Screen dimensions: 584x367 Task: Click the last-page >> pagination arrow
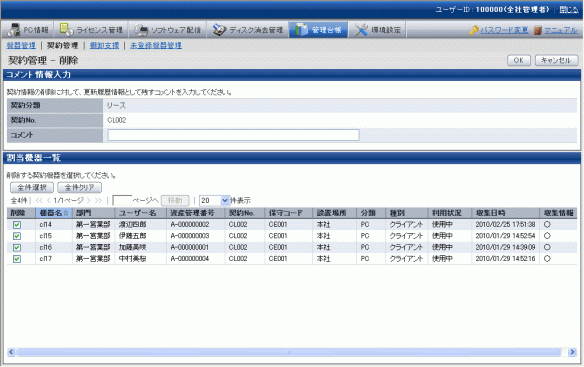click(x=98, y=200)
